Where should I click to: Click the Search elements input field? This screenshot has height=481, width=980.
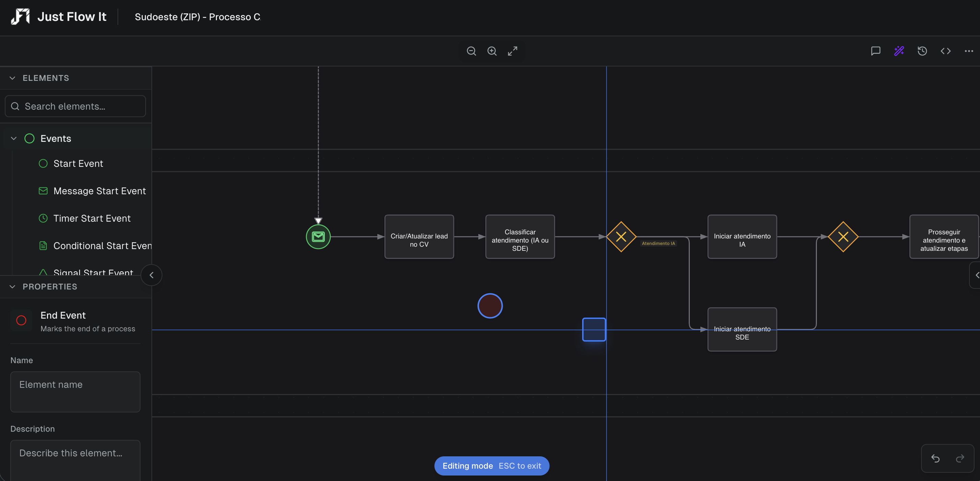(x=75, y=107)
